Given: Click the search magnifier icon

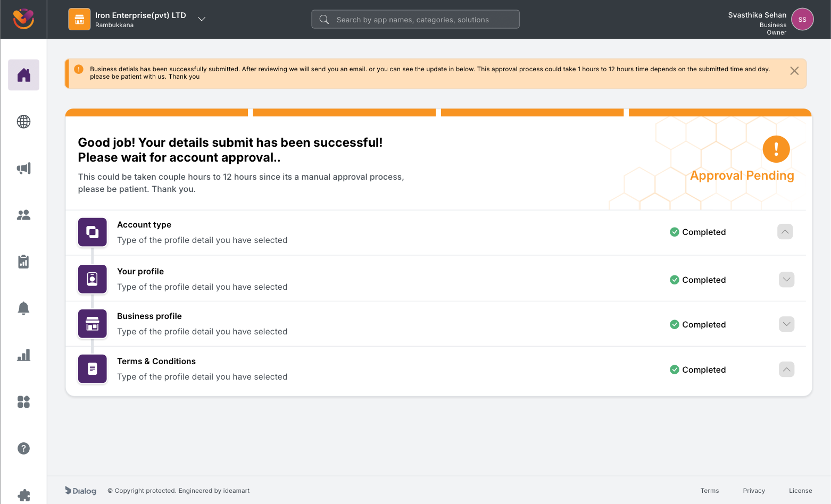Looking at the screenshot, I should 324,20.
